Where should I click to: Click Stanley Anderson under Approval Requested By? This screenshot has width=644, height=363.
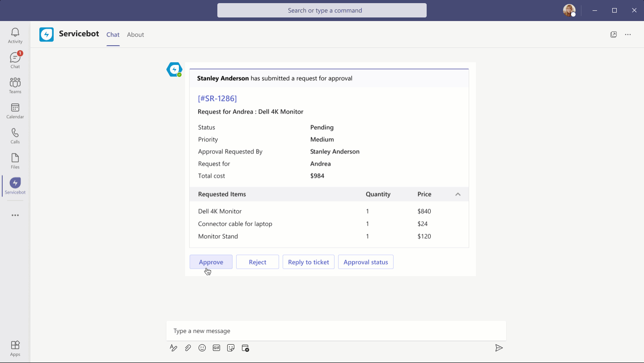click(x=335, y=152)
